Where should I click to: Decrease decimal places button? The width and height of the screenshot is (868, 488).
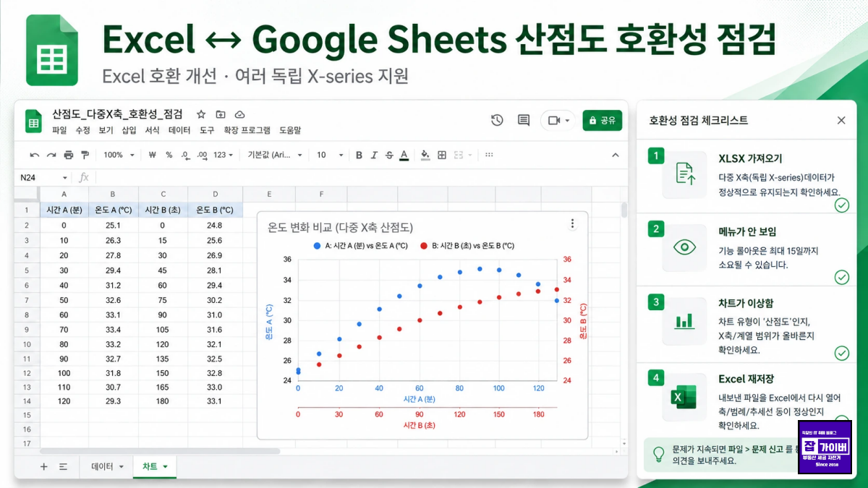[185, 155]
